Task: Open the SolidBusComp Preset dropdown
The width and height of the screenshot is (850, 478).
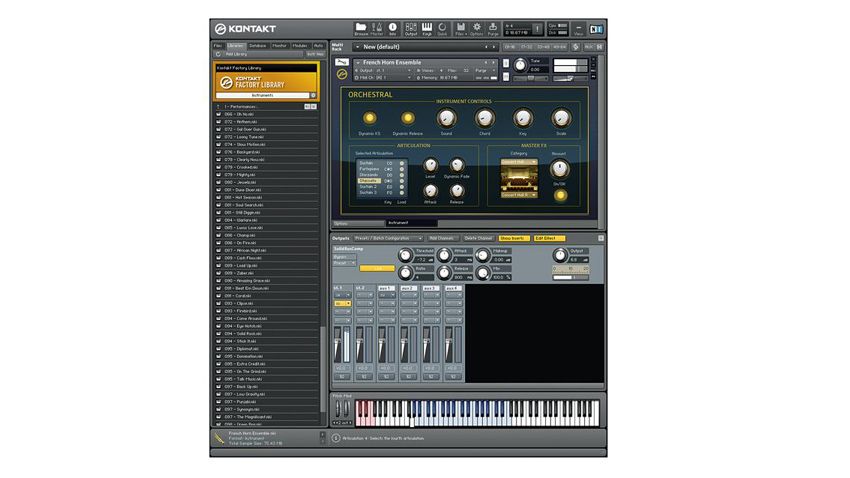Action: point(344,263)
